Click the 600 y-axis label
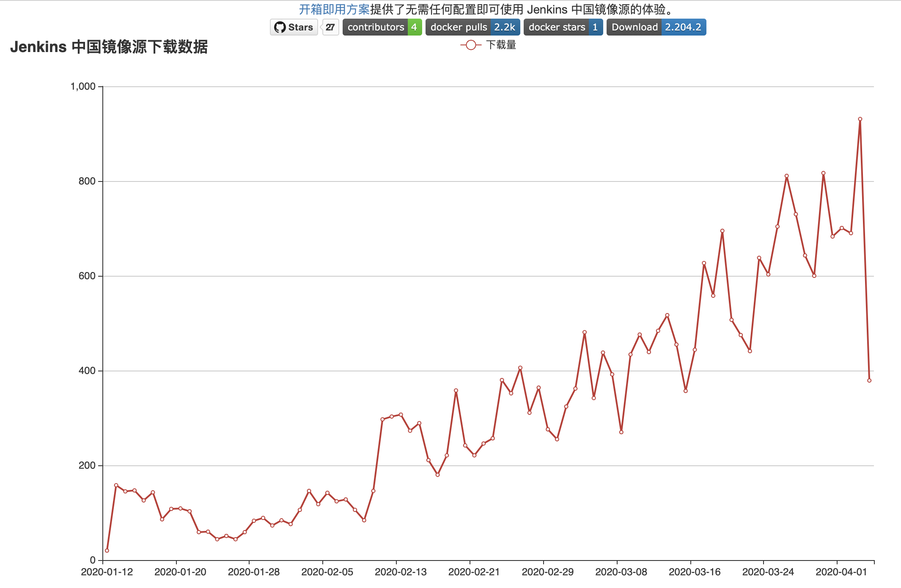Screen dimensions: 901x588 point(87,276)
